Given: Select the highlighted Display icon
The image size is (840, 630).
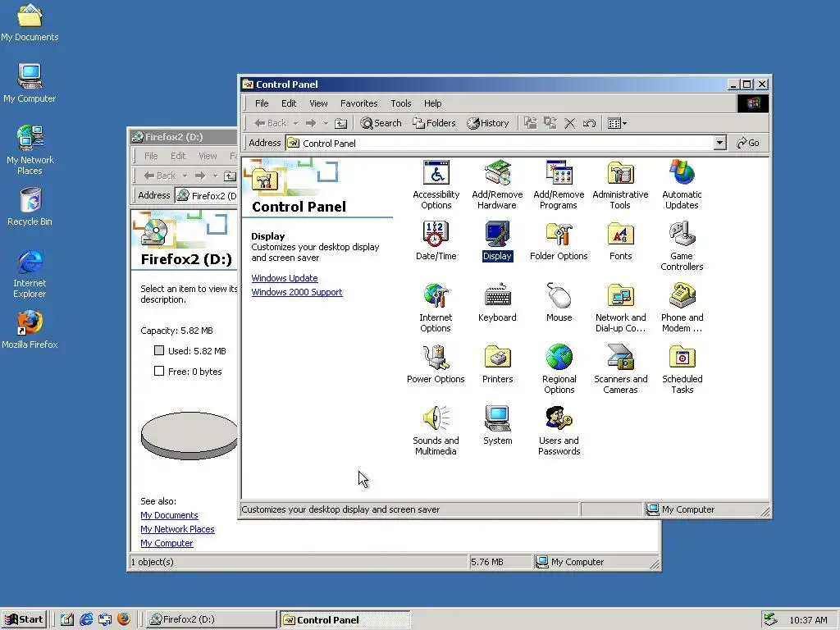Looking at the screenshot, I should [497, 241].
